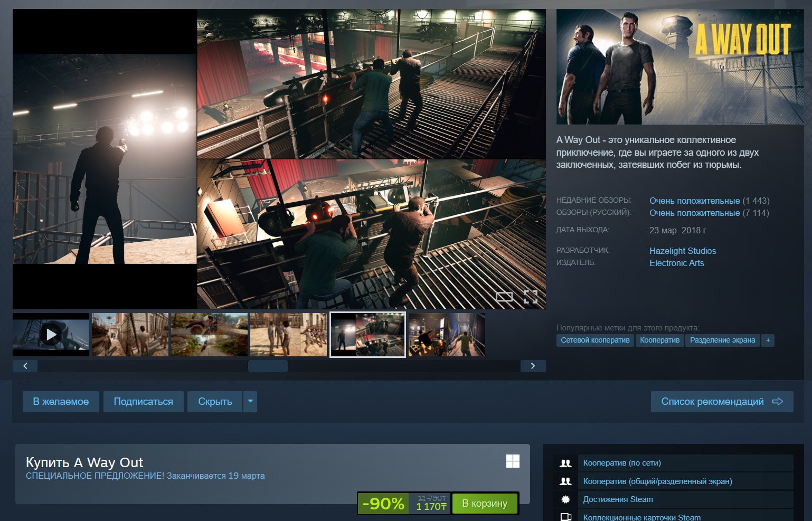Click the theater mode rectangle icon
The height and width of the screenshot is (521, 812).
click(x=504, y=297)
